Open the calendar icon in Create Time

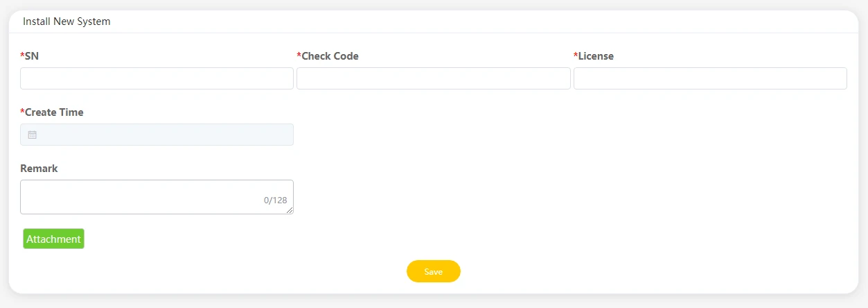[32, 135]
